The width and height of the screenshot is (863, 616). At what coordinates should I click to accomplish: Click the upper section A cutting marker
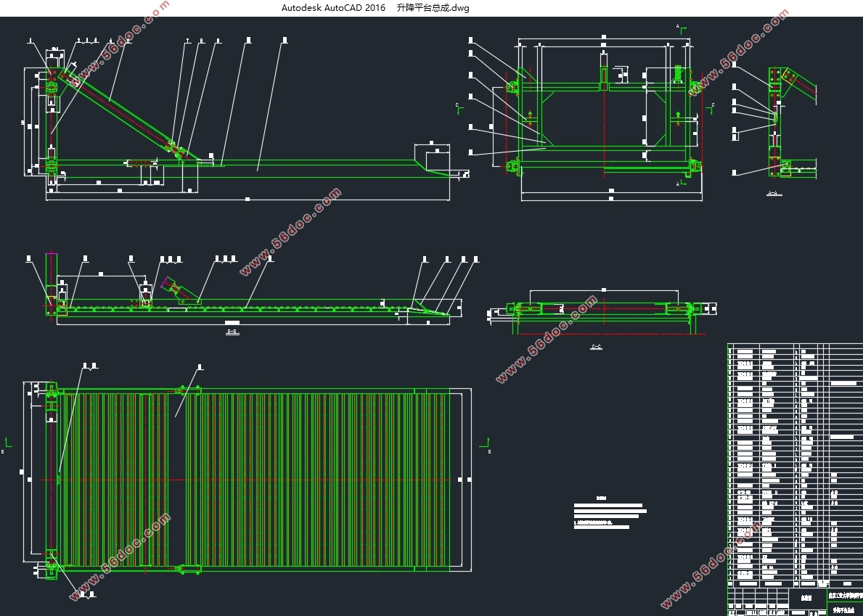coord(682,28)
